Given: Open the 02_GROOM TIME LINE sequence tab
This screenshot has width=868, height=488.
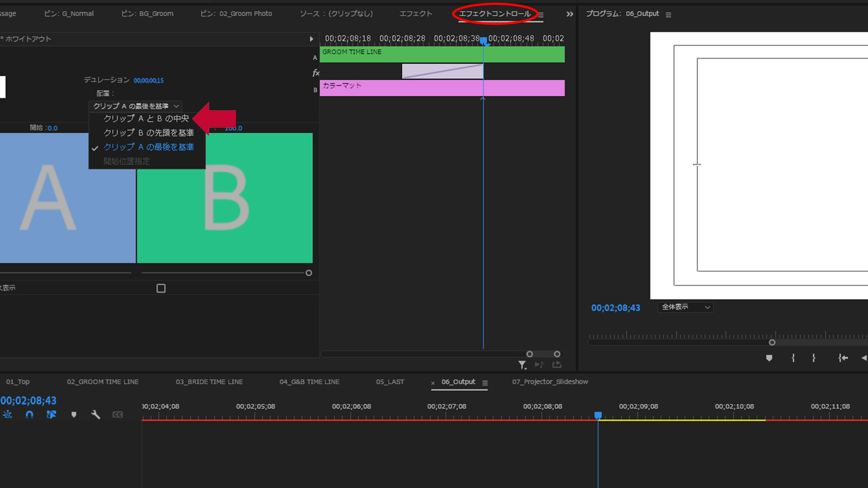Looking at the screenshot, I should [x=103, y=382].
